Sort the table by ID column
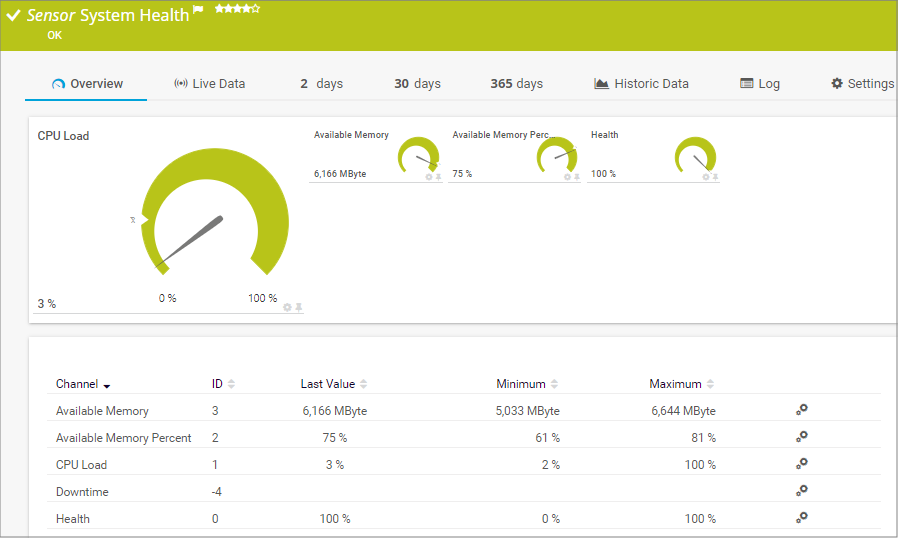The height and width of the screenshot is (538, 898). [232, 384]
